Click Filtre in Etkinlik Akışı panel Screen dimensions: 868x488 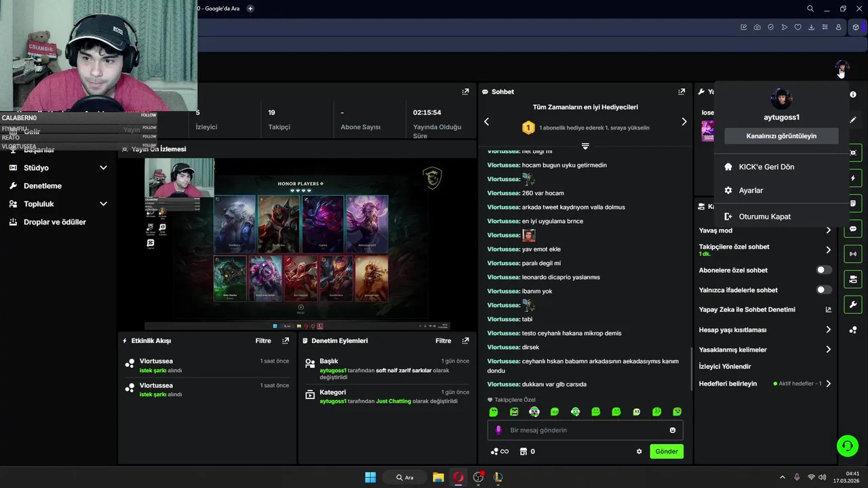(x=263, y=341)
